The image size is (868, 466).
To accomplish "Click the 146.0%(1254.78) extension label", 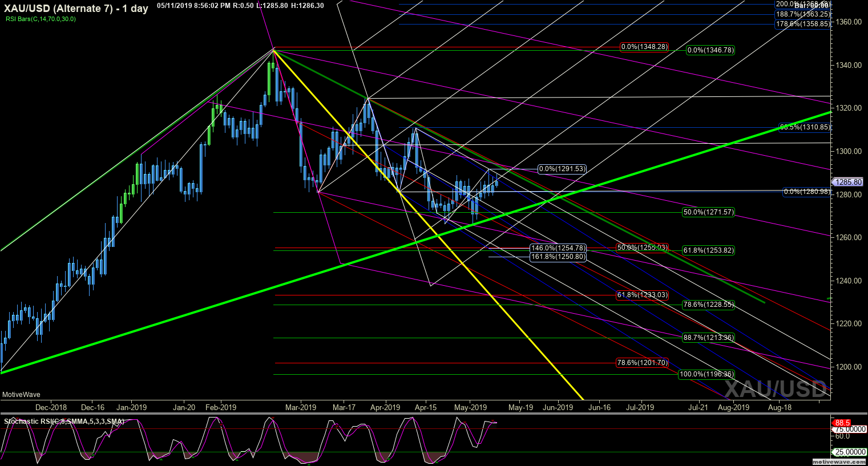I will (558, 248).
